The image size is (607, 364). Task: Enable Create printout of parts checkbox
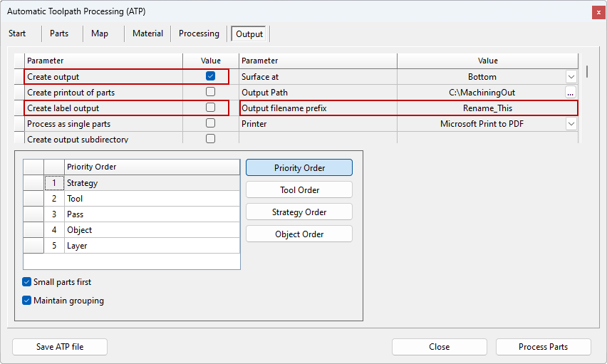pyautogui.click(x=210, y=92)
